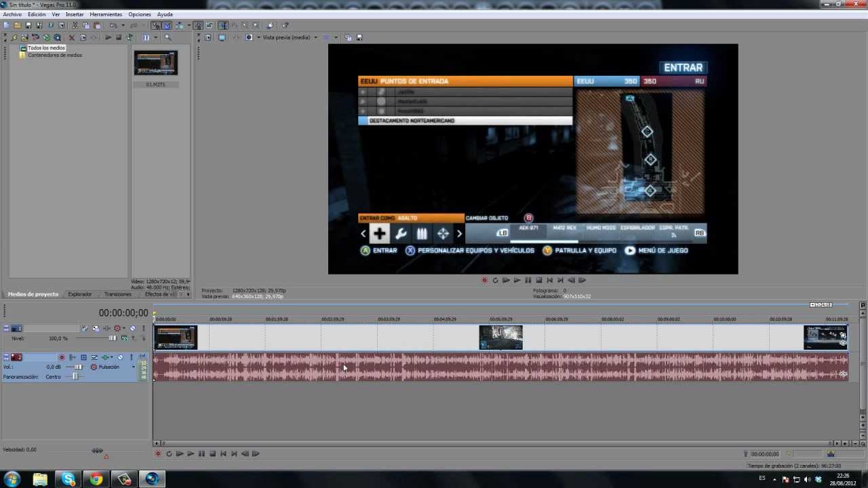The height and width of the screenshot is (488, 868).
Task: Open the audio track Pulsación automation dropdown
Action: pos(134,367)
